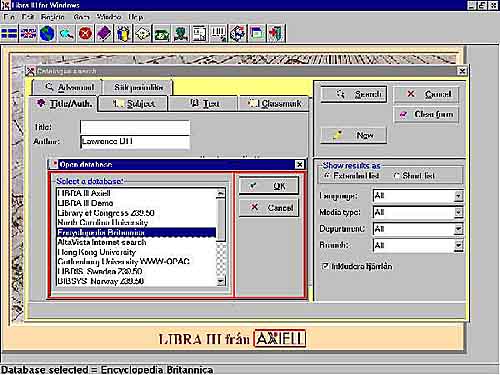Select AltaVista Internet search database
The width and height of the screenshot is (500, 375).
pos(136,242)
